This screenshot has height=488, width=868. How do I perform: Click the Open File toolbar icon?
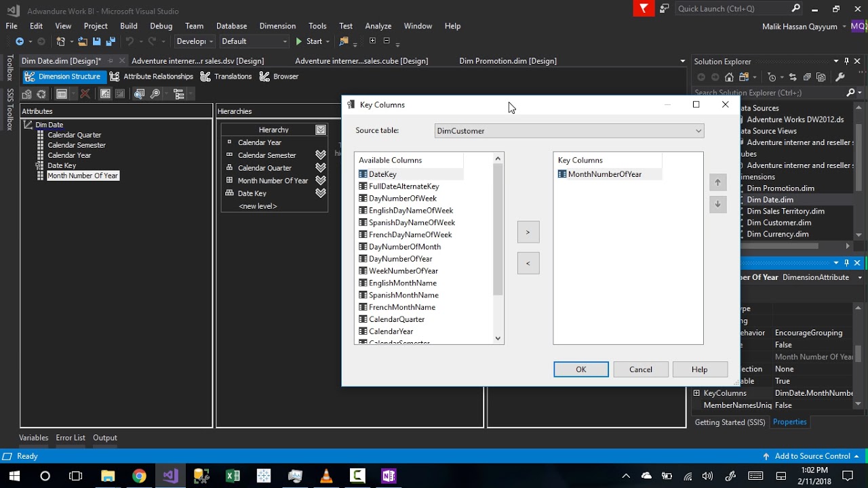(x=83, y=41)
